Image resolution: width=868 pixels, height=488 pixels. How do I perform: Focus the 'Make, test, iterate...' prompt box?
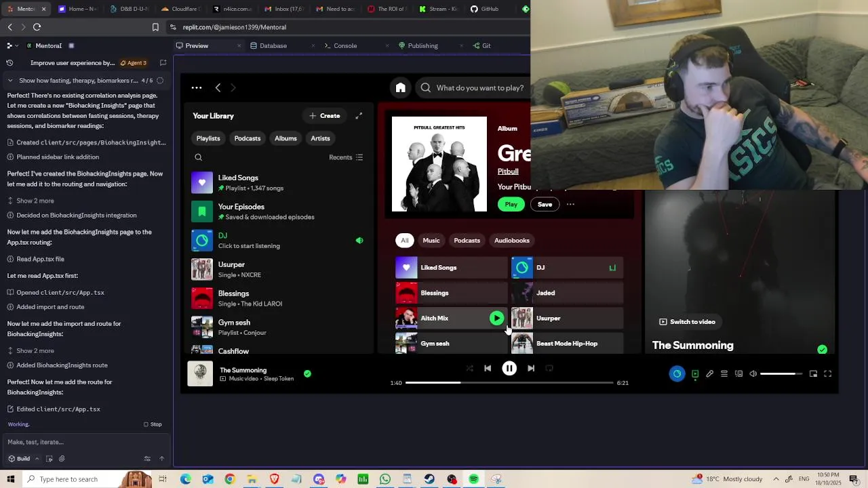(85, 442)
